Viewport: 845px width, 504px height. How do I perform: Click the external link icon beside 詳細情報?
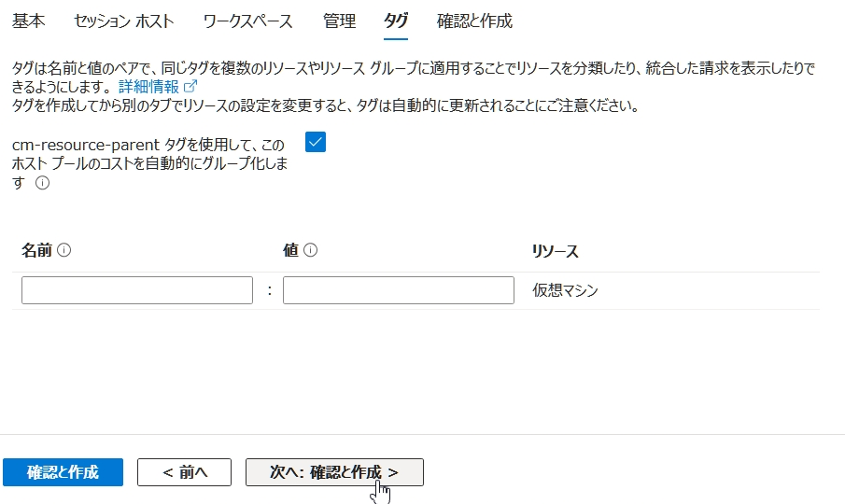(x=191, y=87)
